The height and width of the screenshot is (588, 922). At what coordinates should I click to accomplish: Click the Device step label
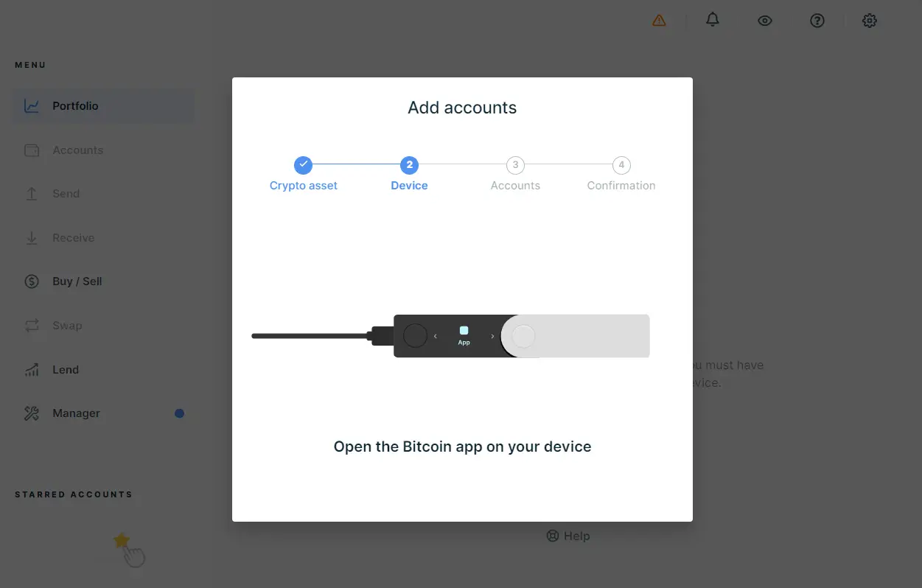pyautogui.click(x=409, y=186)
